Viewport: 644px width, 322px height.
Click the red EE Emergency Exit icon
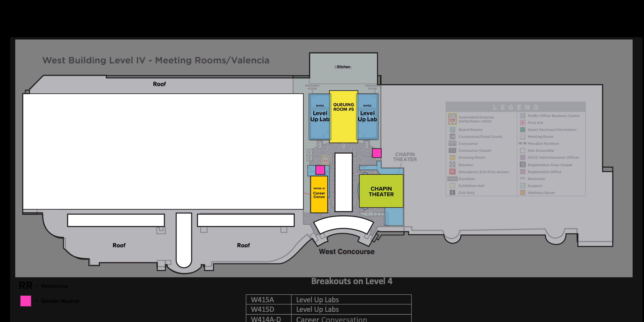click(x=452, y=171)
